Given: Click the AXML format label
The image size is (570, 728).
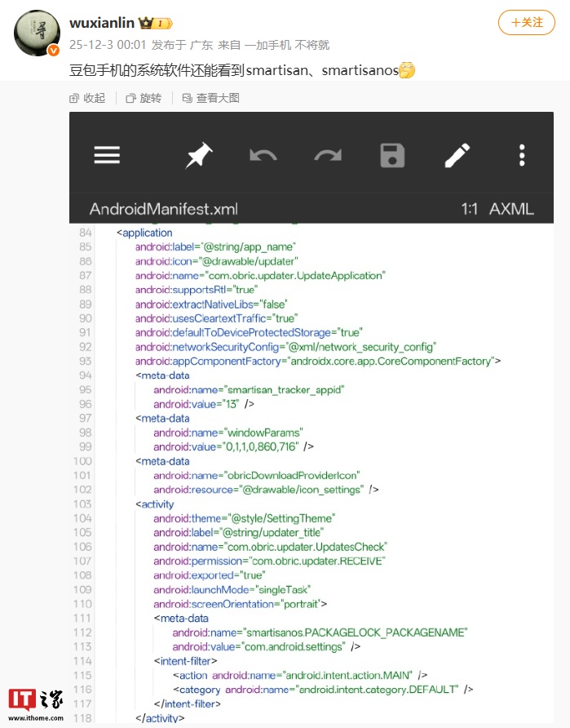Looking at the screenshot, I should tap(511, 209).
